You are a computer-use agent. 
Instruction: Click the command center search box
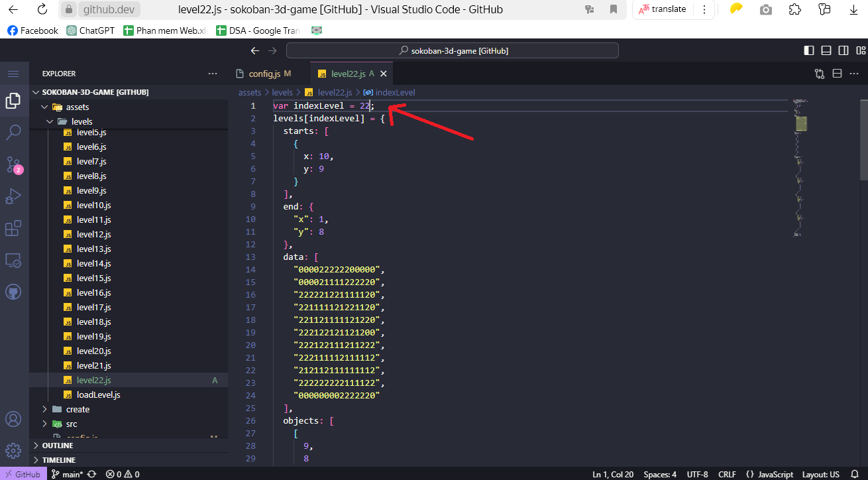(452, 50)
